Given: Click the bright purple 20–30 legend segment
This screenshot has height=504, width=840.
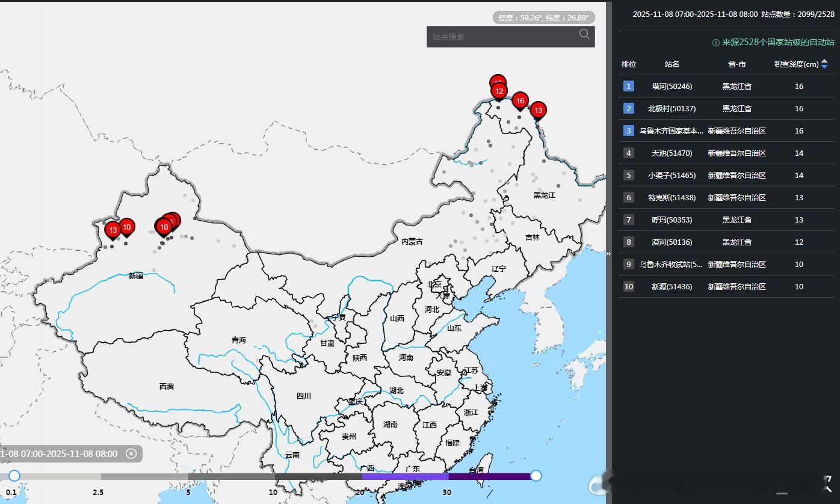Looking at the screenshot, I should (405, 476).
